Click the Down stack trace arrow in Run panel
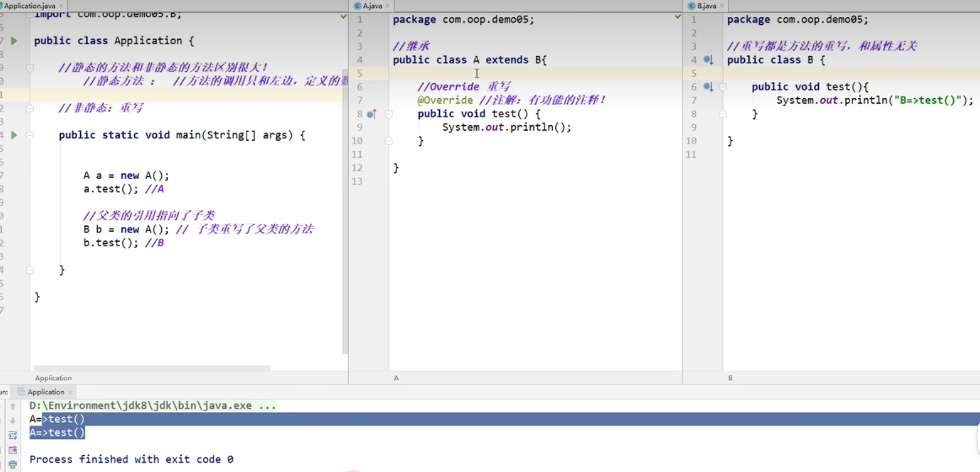This screenshot has width=980, height=472. [13, 420]
